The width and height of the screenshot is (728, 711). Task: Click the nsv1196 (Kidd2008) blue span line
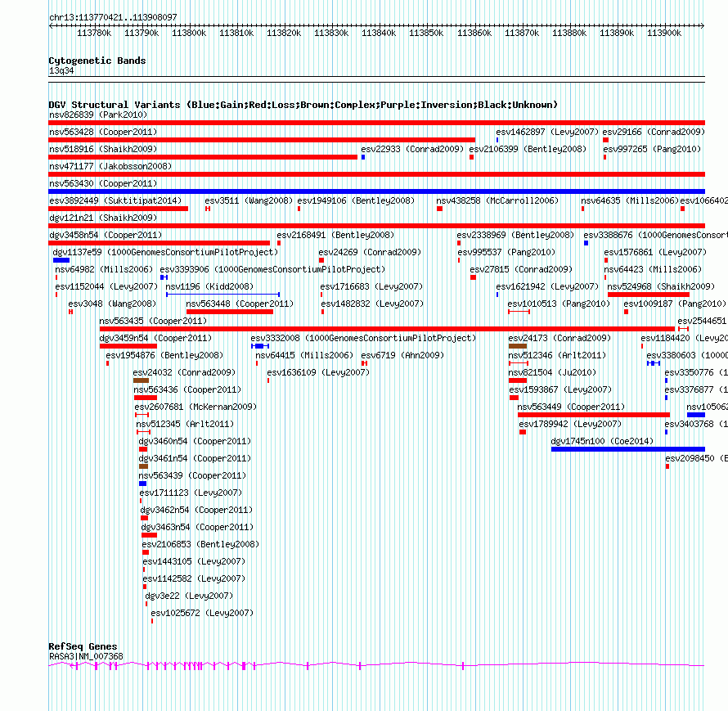coord(222,295)
